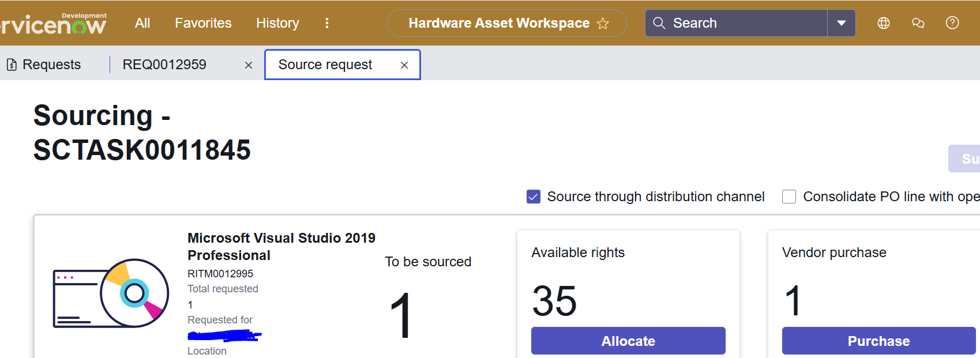Open the globe scope selector
980x358 pixels.
tap(884, 23)
